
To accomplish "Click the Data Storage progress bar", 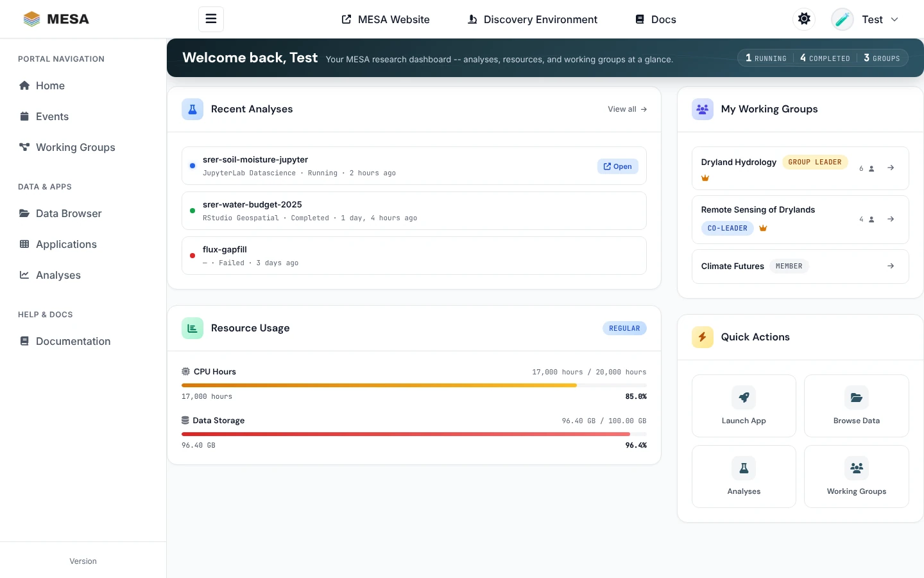I will pyautogui.click(x=414, y=434).
